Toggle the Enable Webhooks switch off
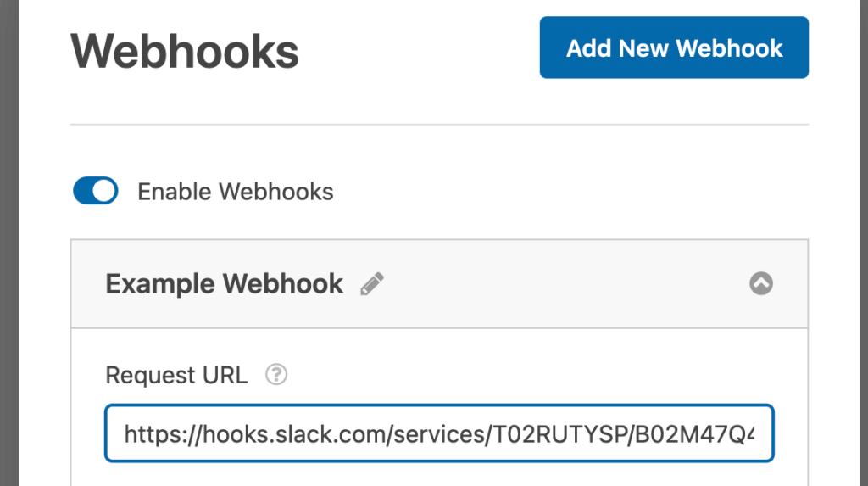This screenshot has width=868, height=486. click(x=96, y=191)
